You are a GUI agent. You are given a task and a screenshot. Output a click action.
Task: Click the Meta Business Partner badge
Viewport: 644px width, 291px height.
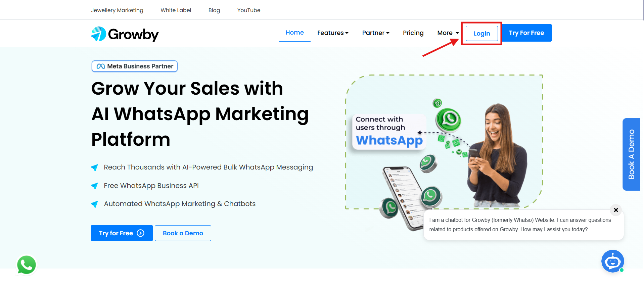(135, 66)
